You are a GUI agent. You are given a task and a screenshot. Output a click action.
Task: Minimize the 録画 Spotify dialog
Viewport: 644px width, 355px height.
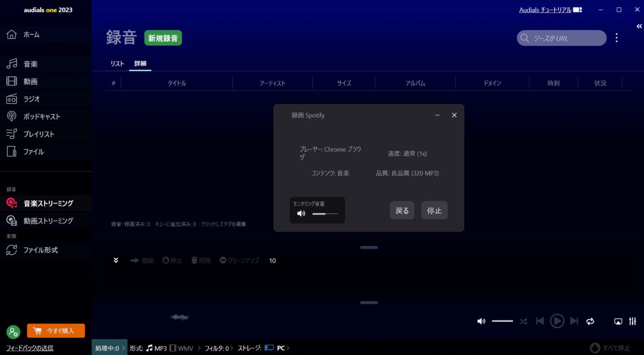pos(437,115)
